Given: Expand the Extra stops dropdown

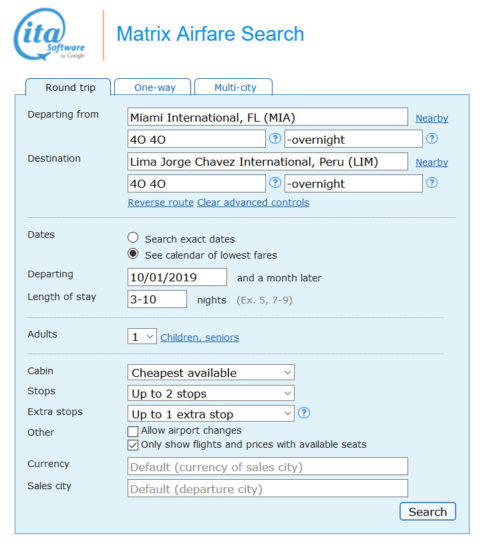Looking at the screenshot, I should pos(211,414).
